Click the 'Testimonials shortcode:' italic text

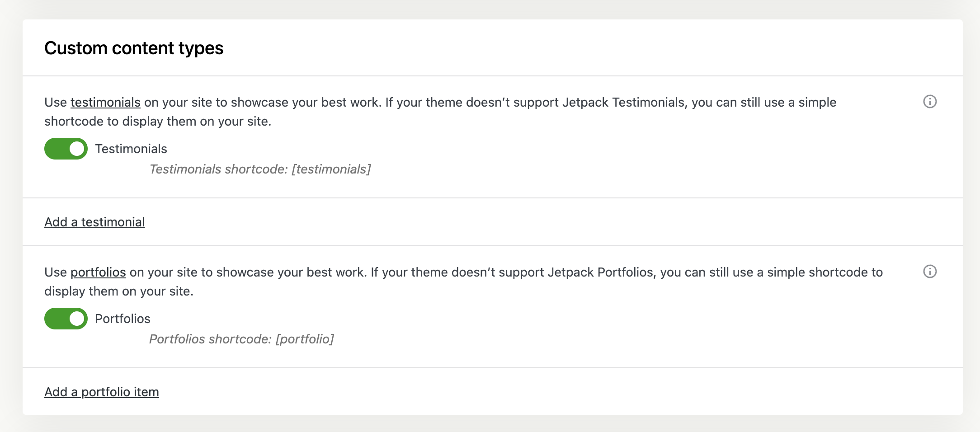click(x=218, y=169)
